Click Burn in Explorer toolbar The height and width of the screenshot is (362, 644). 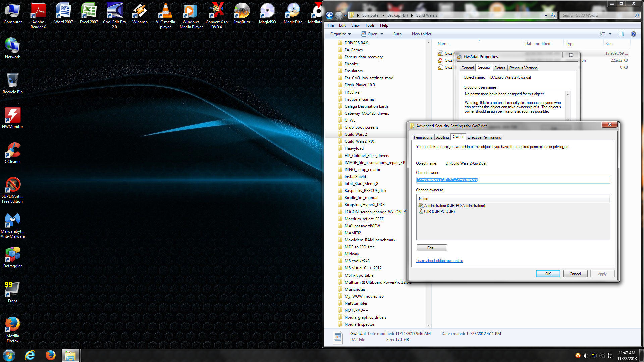(397, 34)
